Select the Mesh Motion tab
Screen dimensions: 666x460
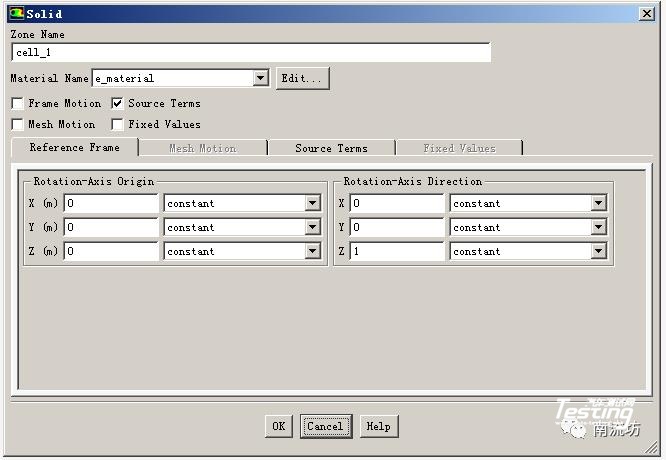tap(203, 148)
